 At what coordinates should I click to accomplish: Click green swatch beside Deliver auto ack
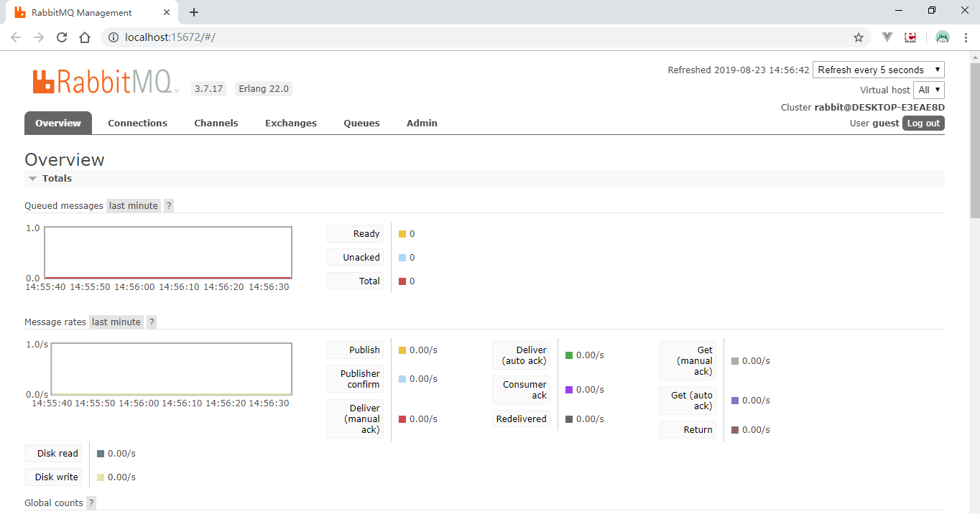569,355
